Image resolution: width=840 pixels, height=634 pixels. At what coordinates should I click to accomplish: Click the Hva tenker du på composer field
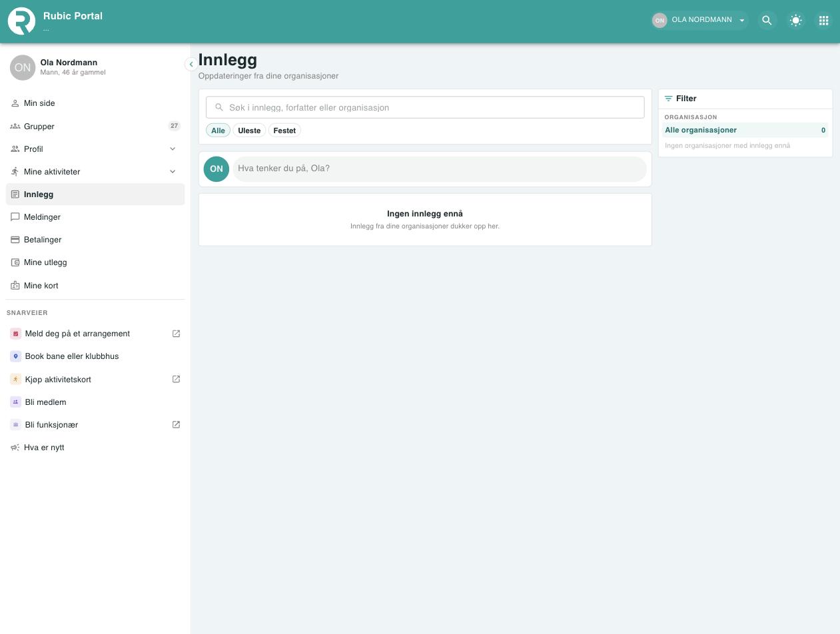pyautogui.click(x=440, y=168)
